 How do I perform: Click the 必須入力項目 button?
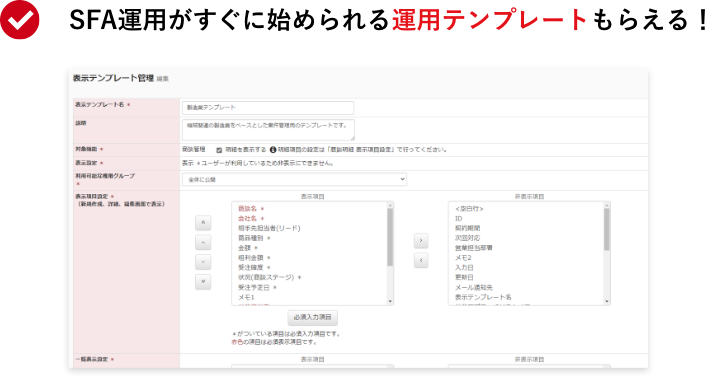313,317
